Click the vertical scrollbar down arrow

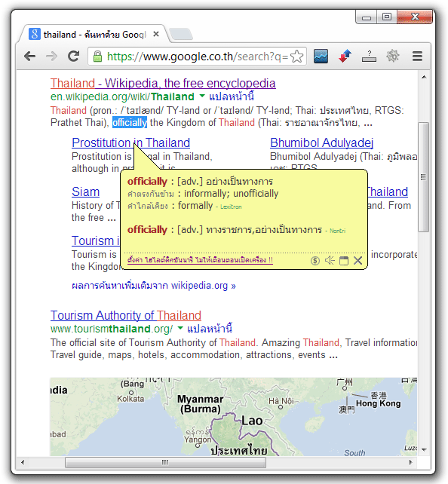click(x=424, y=449)
